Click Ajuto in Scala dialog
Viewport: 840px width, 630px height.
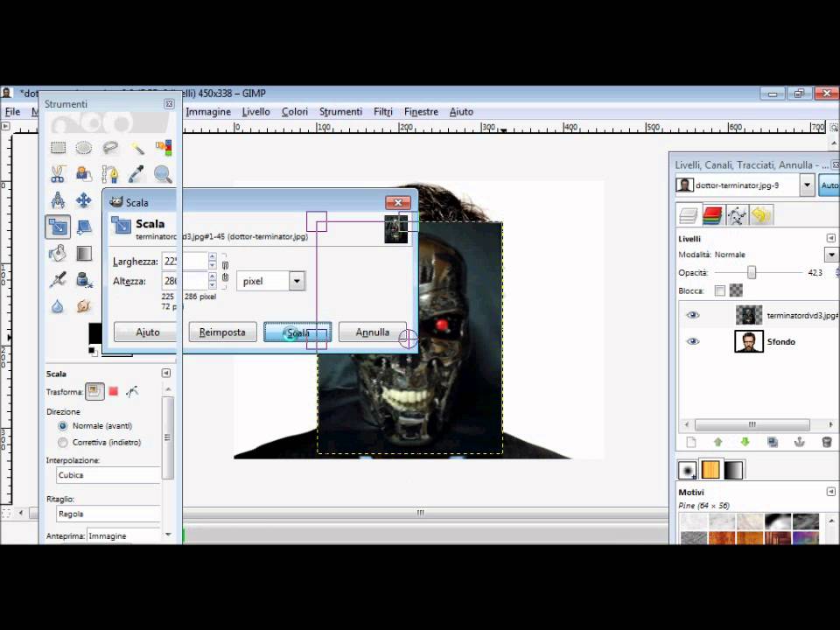click(x=147, y=332)
